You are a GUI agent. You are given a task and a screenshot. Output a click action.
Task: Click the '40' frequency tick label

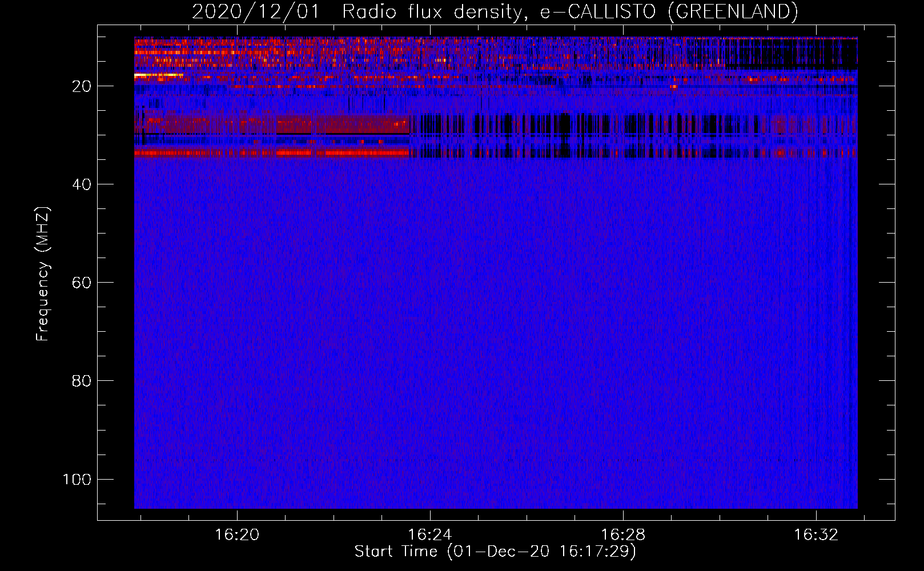82,184
